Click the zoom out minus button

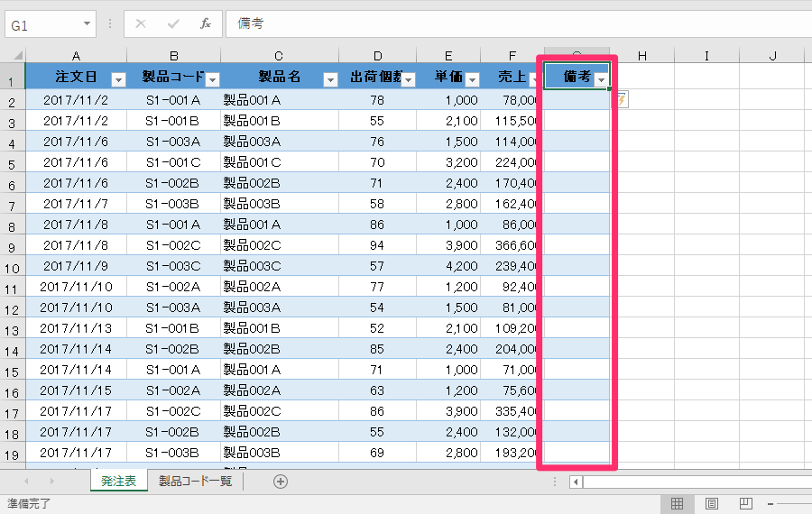tap(770, 504)
